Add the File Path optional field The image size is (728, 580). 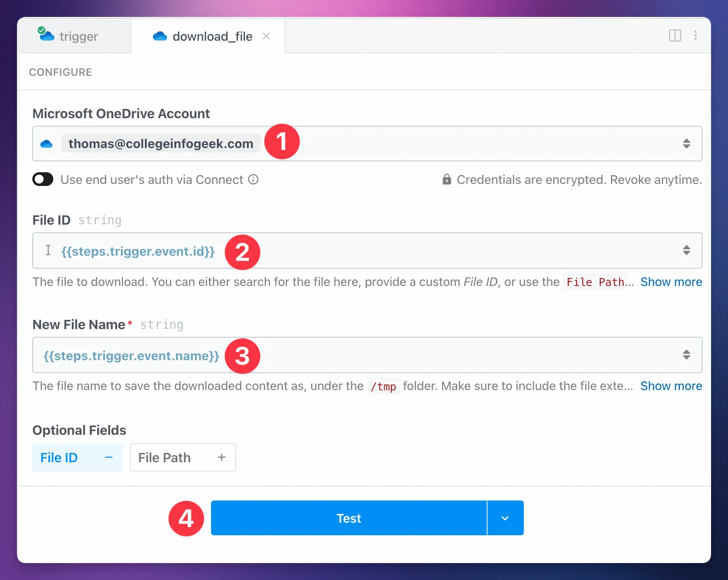coord(183,457)
